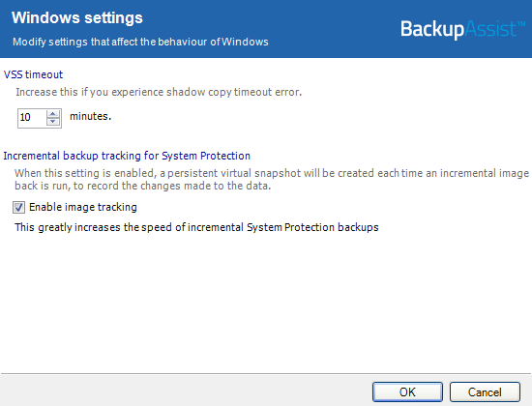The image size is (532, 406).
Task: Decrease VSS timeout with the down arrow
Action: [x=53, y=122]
